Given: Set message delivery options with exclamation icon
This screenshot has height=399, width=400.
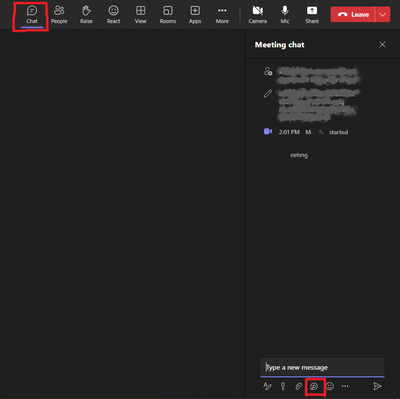Looking at the screenshot, I should point(283,386).
